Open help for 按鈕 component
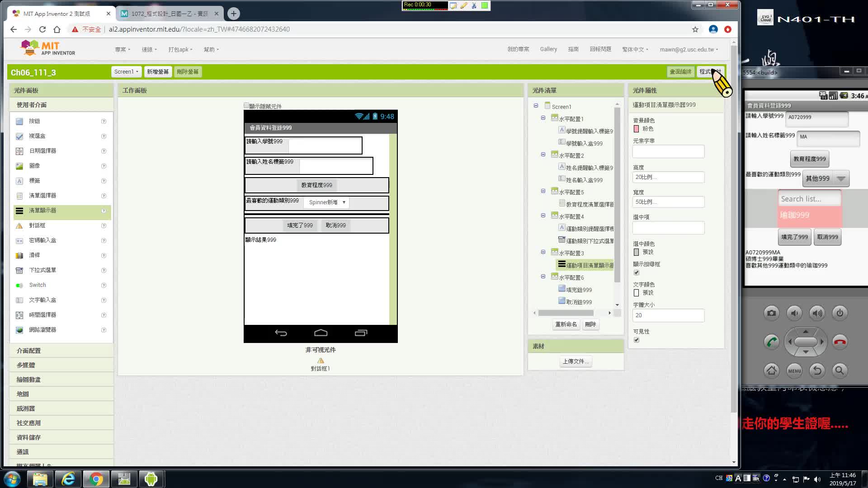The image size is (868, 488). 104,121
